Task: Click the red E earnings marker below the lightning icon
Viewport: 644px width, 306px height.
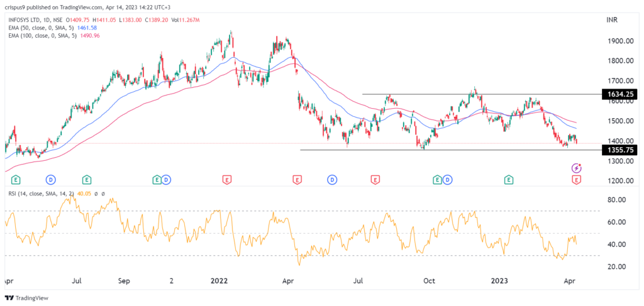Action: point(577,180)
